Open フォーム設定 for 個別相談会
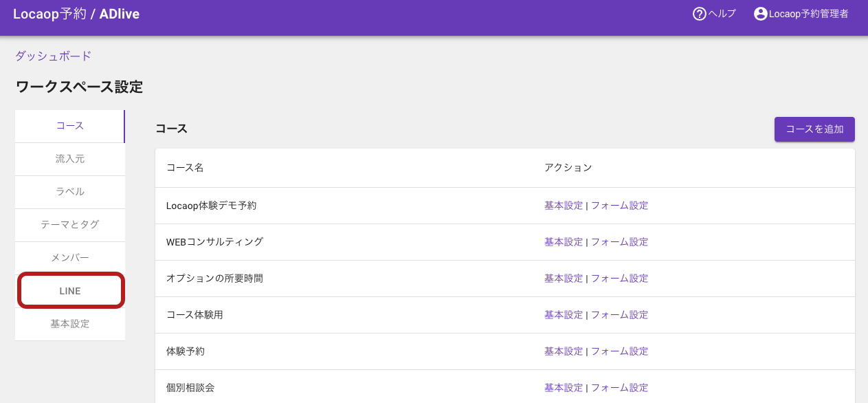 pyautogui.click(x=619, y=388)
